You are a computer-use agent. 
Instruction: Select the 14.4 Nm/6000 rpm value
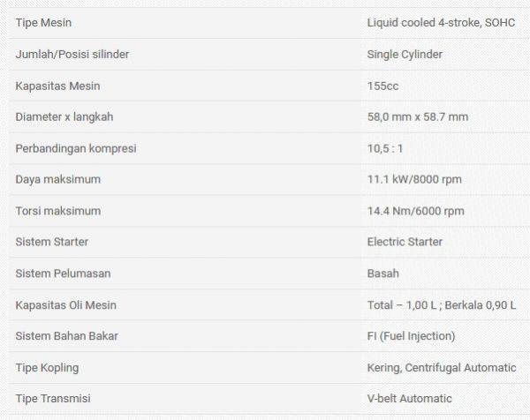click(415, 211)
